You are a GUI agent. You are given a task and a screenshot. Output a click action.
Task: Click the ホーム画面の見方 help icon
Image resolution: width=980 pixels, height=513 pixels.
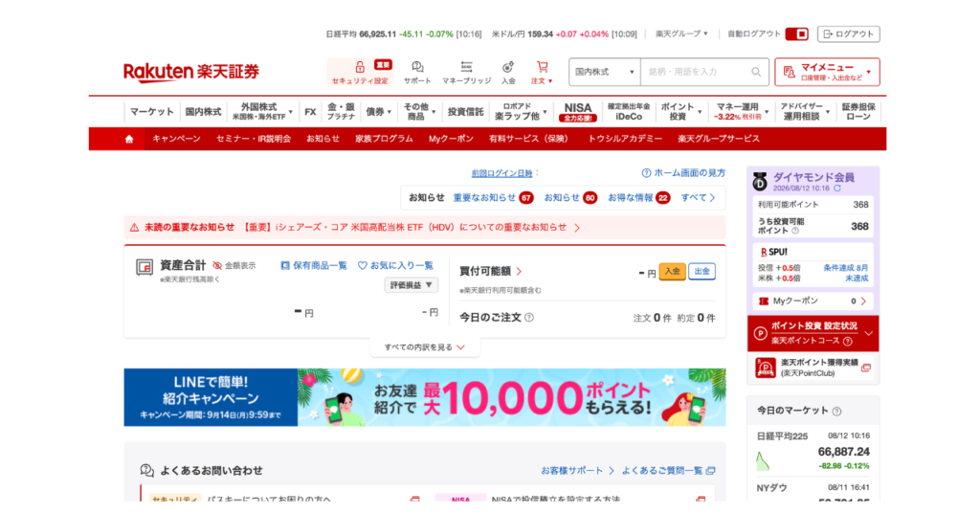(646, 173)
